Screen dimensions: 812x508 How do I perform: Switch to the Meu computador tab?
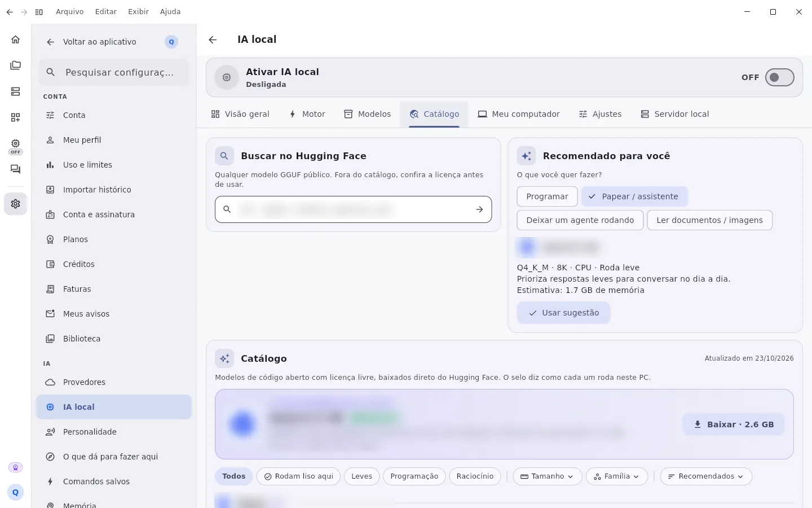click(519, 114)
